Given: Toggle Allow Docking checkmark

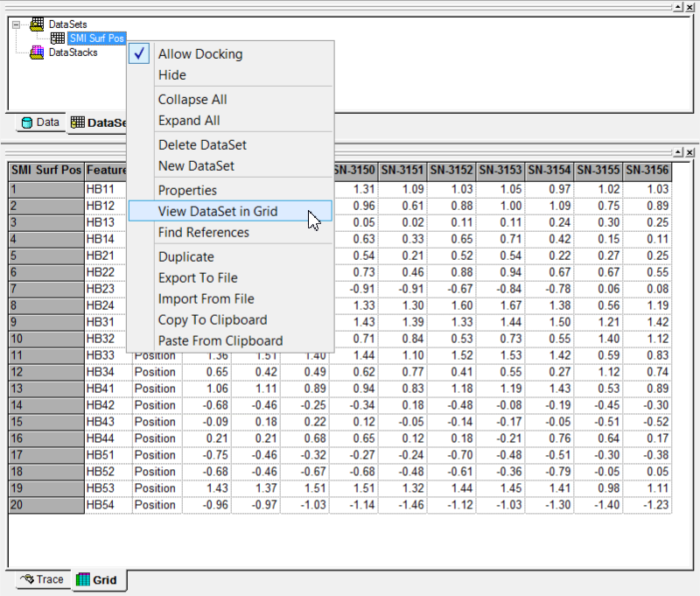Looking at the screenshot, I should [139, 53].
